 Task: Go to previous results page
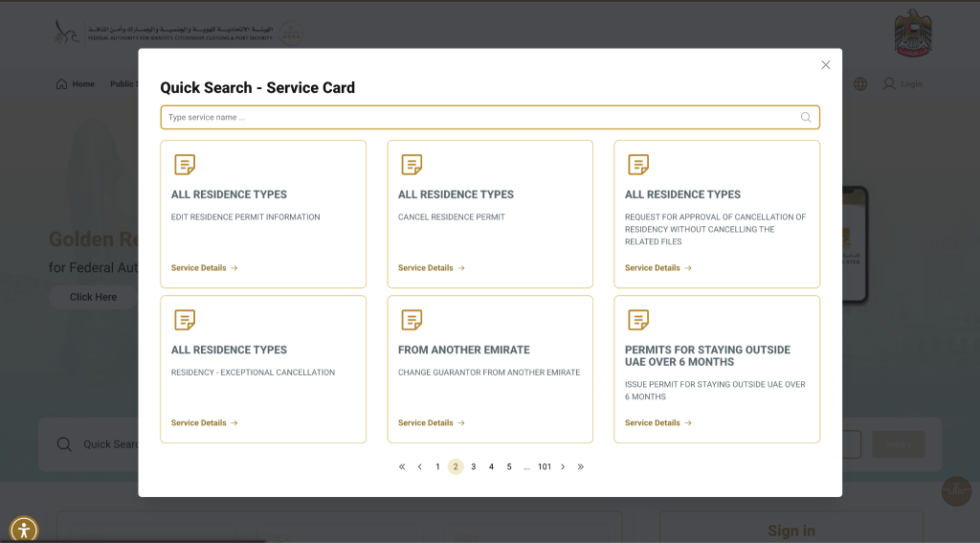(420, 466)
